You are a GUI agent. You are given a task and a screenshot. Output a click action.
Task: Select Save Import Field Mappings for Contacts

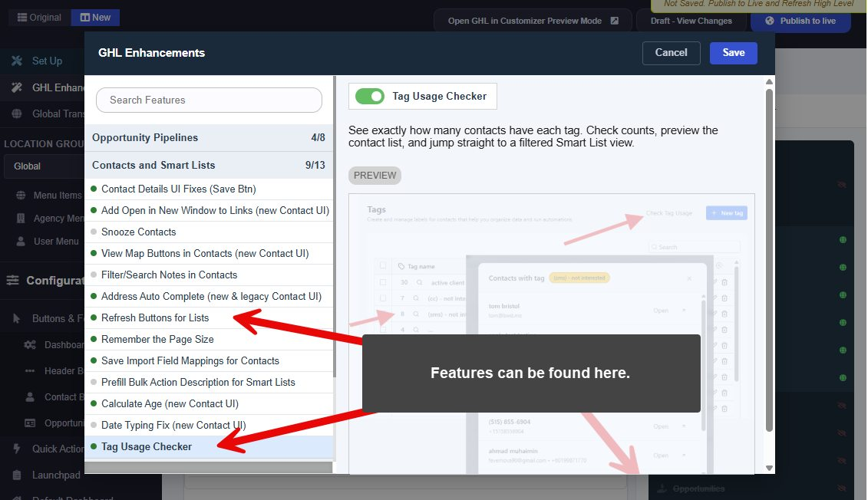[209, 360]
